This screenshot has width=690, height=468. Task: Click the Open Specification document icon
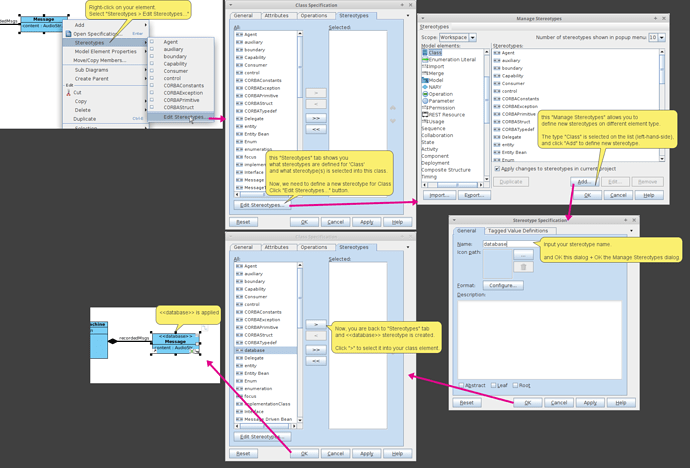[x=68, y=34]
